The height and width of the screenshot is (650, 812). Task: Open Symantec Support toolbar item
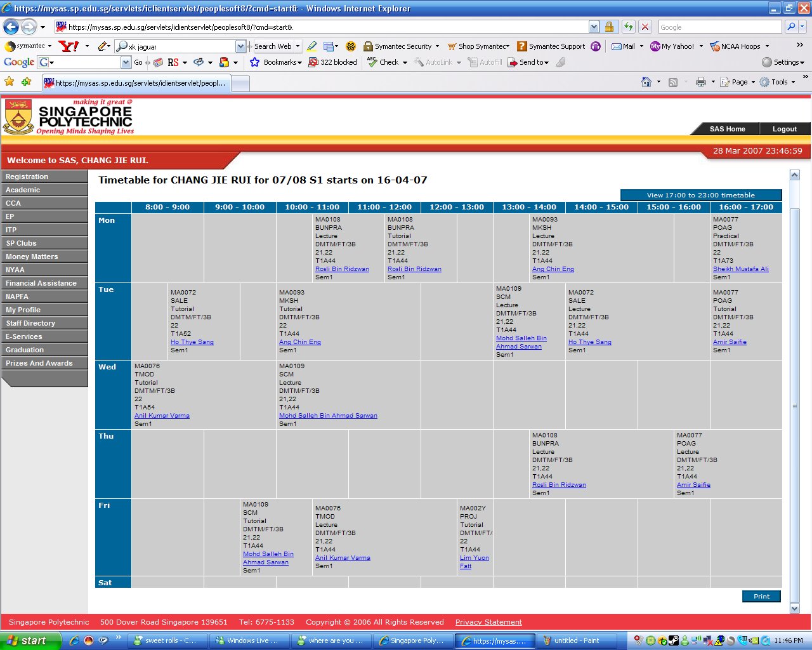click(551, 46)
